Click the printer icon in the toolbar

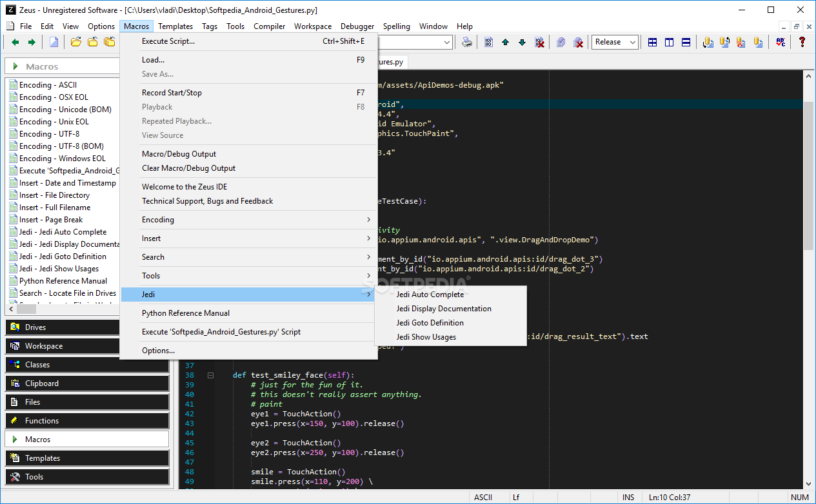click(x=467, y=42)
